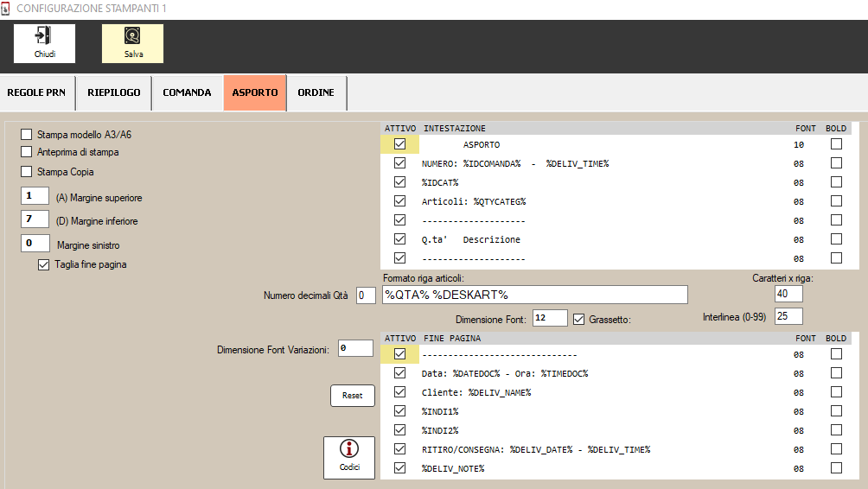Toggle the Grassetto checkbox
This screenshot has height=489, width=868.
[x=579, y=319]
